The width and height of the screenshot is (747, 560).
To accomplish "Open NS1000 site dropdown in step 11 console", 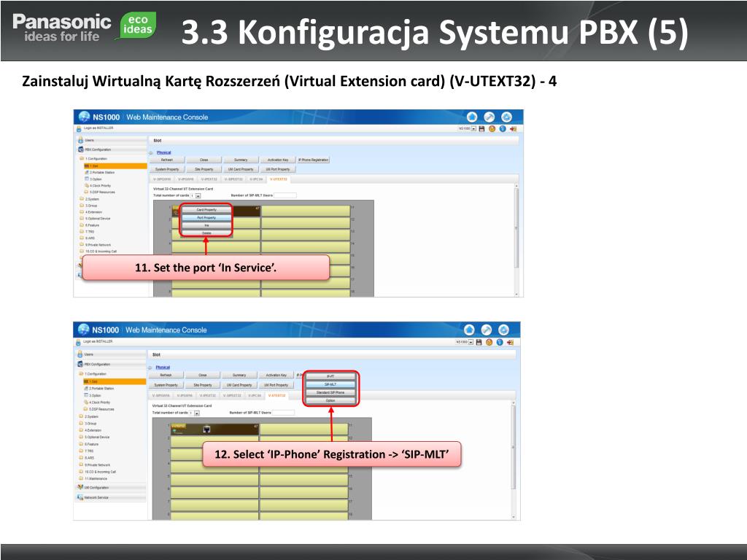I will 468,129.
